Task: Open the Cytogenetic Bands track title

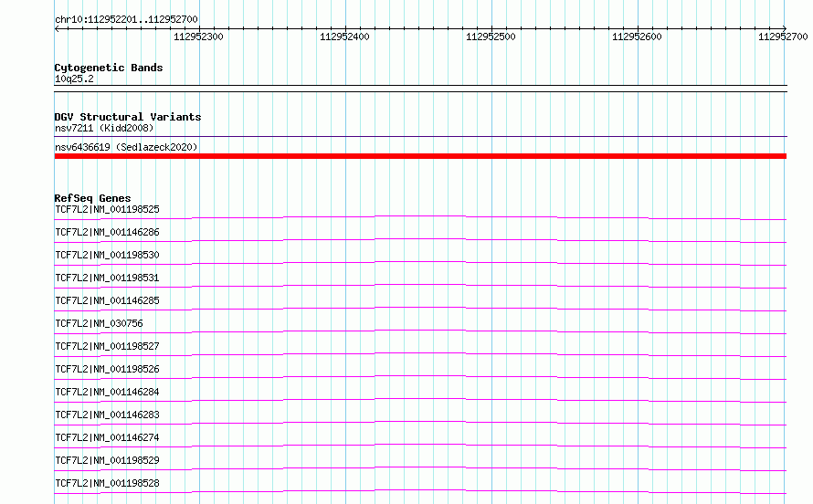Action: [x=109, y=68]
